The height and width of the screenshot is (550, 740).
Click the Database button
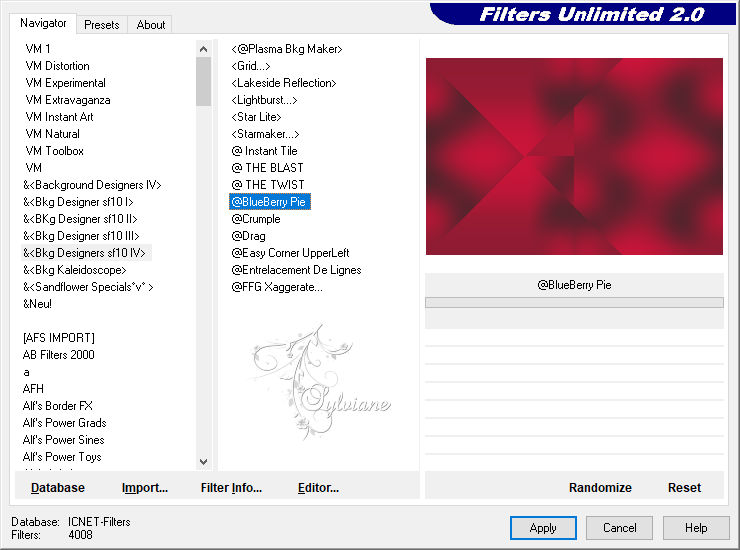58,488
